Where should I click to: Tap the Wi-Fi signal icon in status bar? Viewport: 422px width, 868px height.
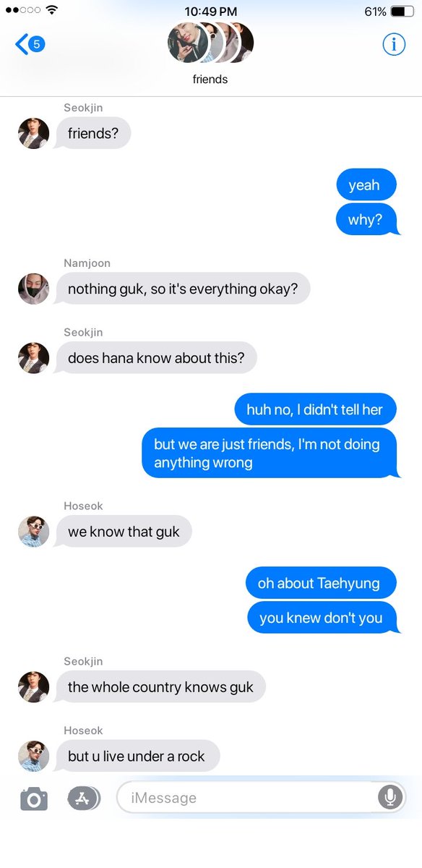coord(52,10)
